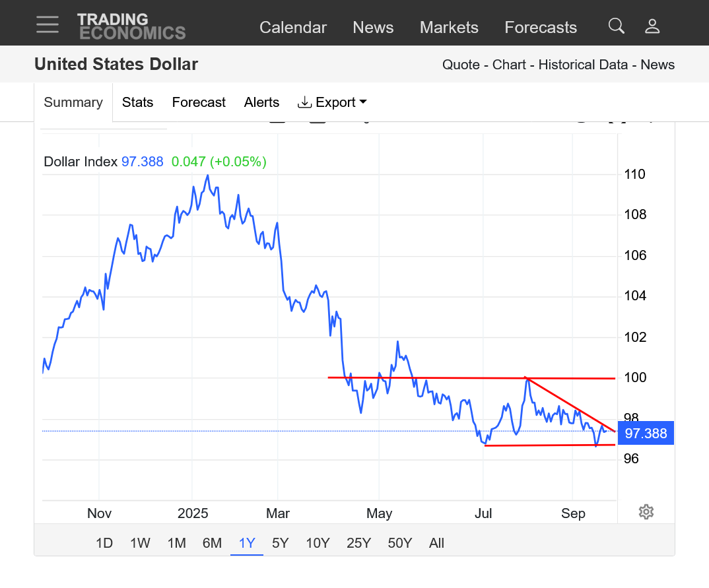
Task: Open Forecasts in the top navigation
Action: point(541,27)
